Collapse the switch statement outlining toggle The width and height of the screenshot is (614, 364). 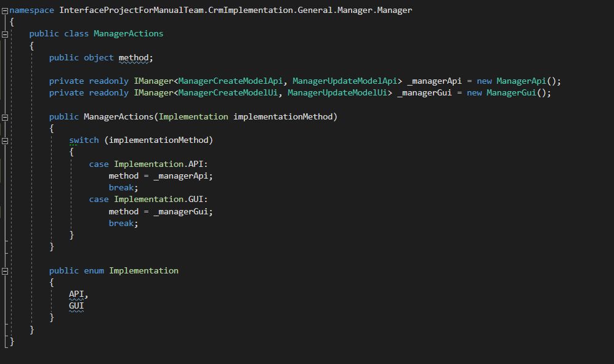click(x=5, y=140)
